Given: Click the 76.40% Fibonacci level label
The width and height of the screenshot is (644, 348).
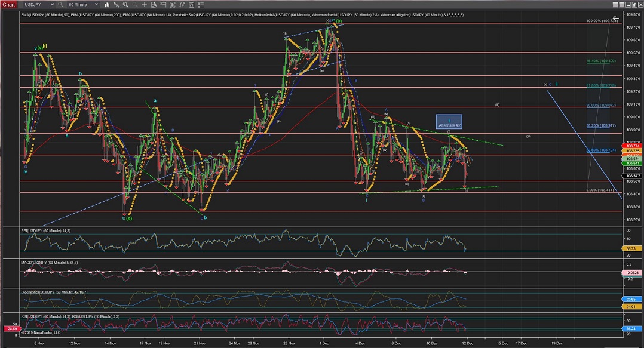Looking at the screenshot, I should tap(601, 61).
